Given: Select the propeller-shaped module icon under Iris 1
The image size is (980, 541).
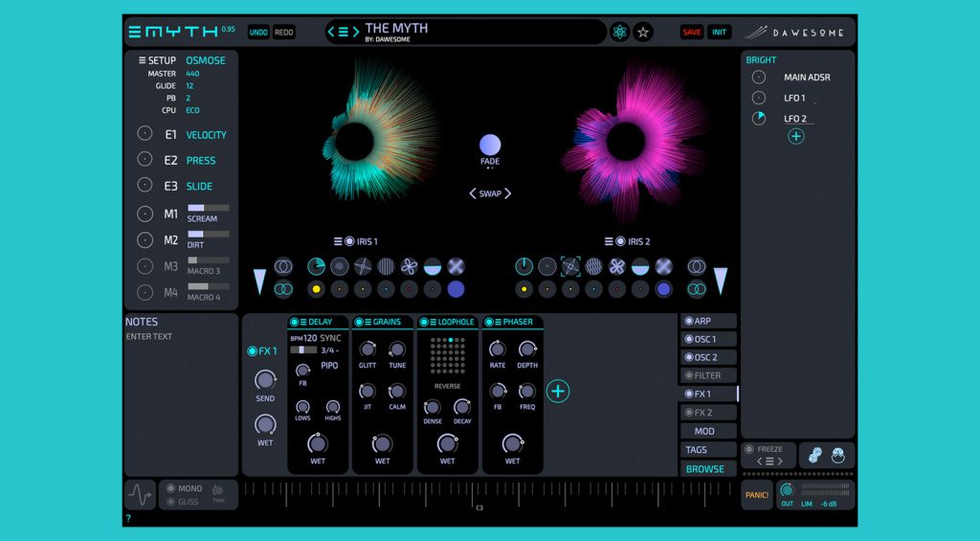Looking at the screenshot, I should pos(409,267).
